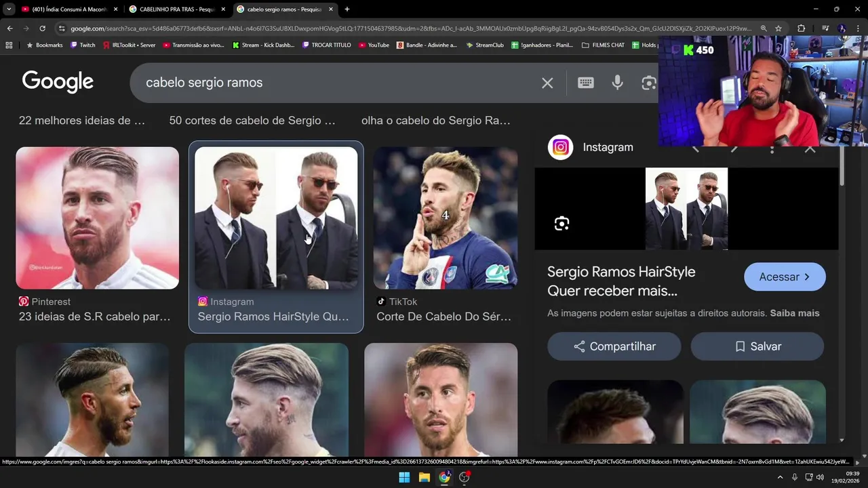
Task: Open the Saiba mais copyright link
Action: click(x=795, y=313)
